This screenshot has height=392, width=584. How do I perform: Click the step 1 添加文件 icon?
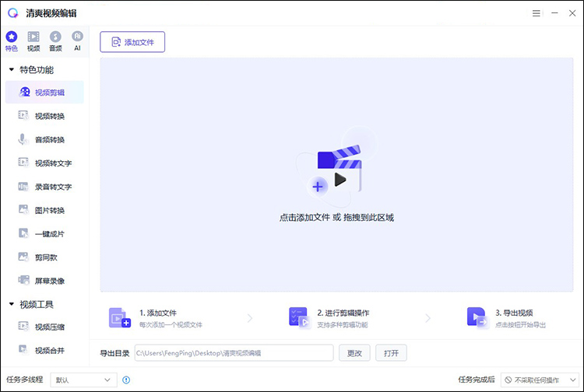point(120,317)
